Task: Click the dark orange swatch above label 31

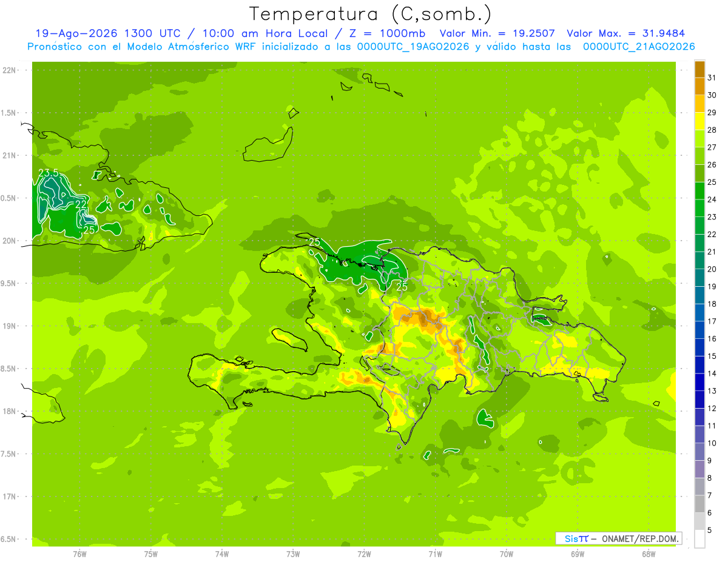Action: pos(699,69)
